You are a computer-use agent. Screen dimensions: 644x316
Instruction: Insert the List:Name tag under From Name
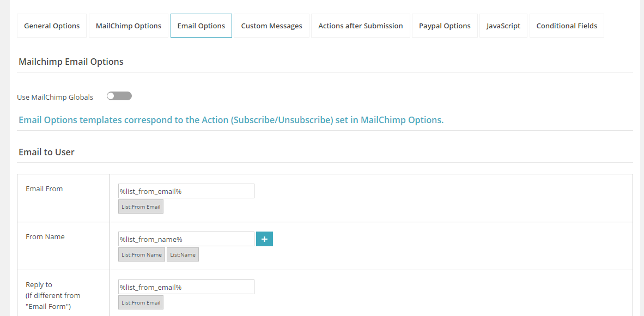[183, 254]
